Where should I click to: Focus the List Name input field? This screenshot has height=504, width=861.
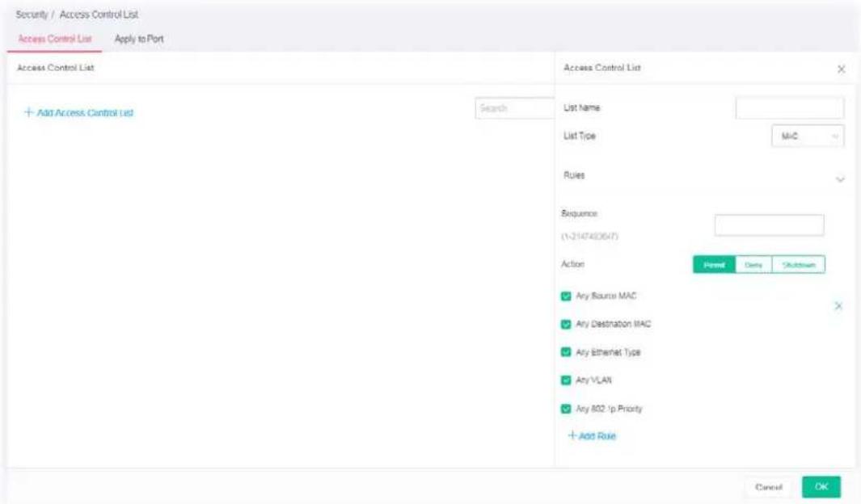click(x=790, y=108)
